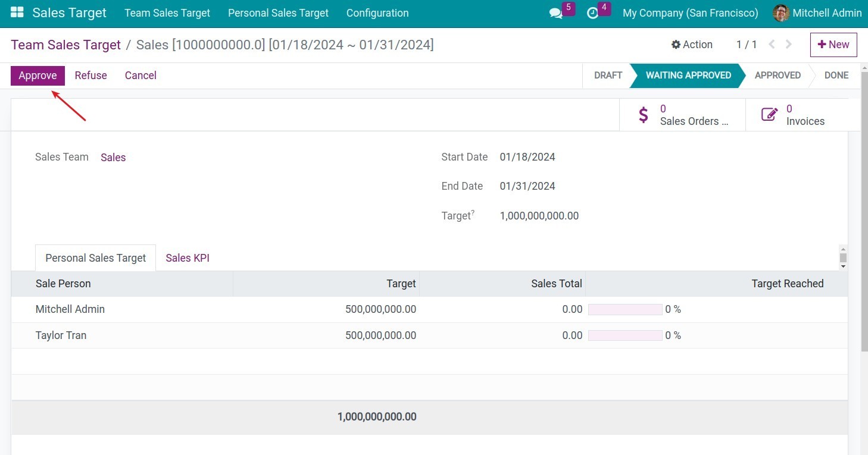This screenshot has height=455, width=868.
Task: Open the Mitchell Admin row in the table
Action: click(429, 309)
